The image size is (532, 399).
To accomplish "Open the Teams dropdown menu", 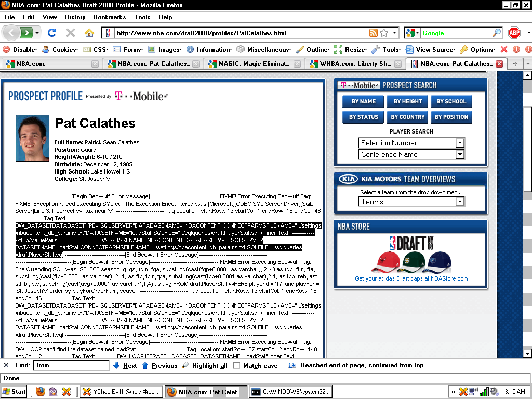I will coord(411,202).
